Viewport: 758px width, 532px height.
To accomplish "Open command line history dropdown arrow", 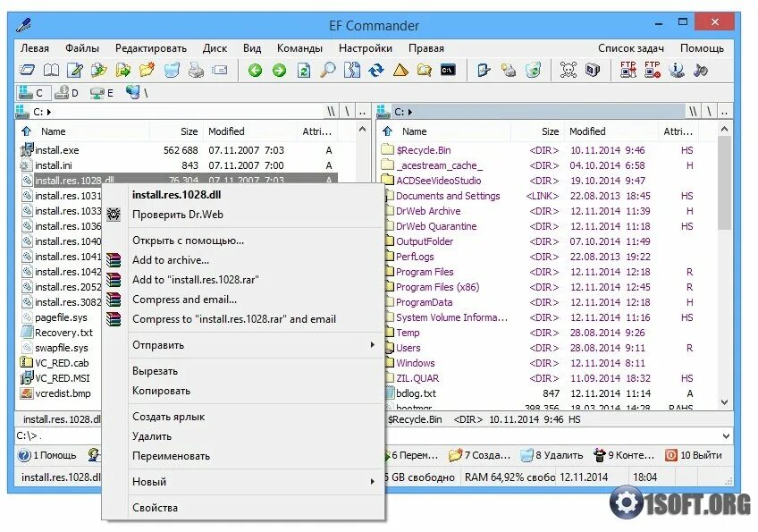I will point(726,435).
